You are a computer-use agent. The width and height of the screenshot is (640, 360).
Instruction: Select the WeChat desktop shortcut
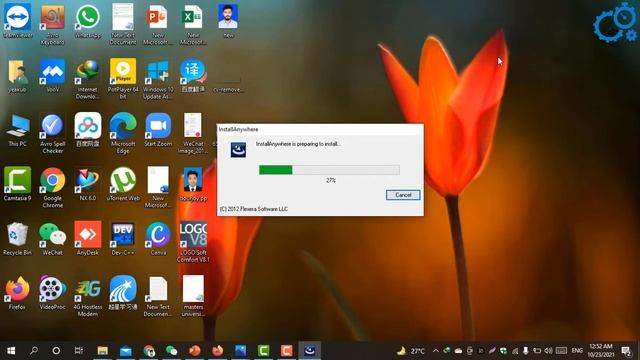pos(53,239)
